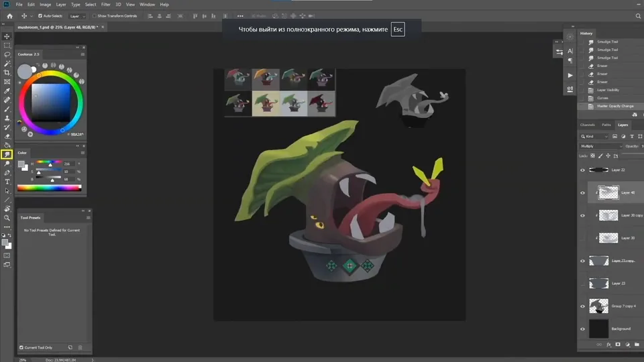Open the Window menu
Image resolution: width=644 pixels, height=362 pixels.
(147, 5)
